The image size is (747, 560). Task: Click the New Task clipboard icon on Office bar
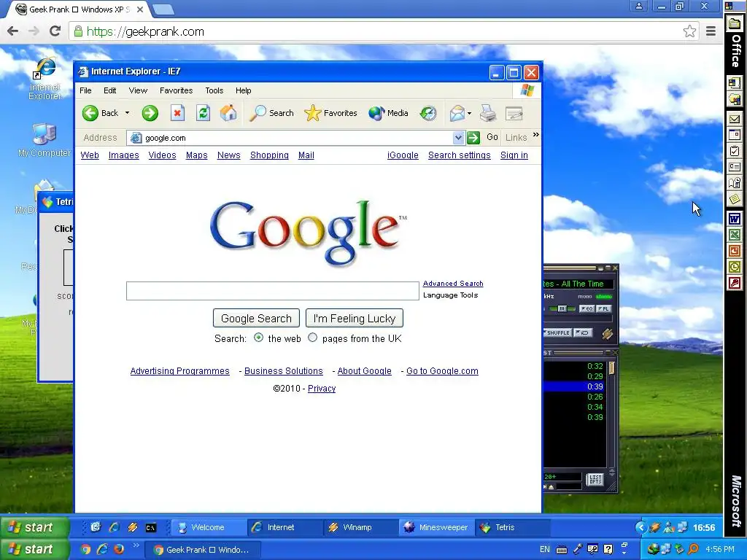click(734, 151)
